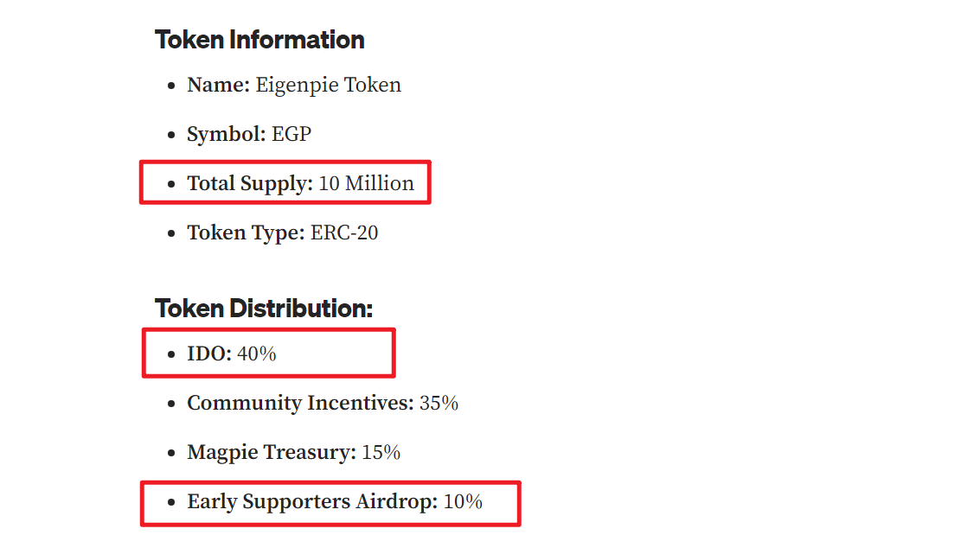Click the Eigenpie Token text
The height and width of the screenshot is (535, 980).
pos(328,86)
